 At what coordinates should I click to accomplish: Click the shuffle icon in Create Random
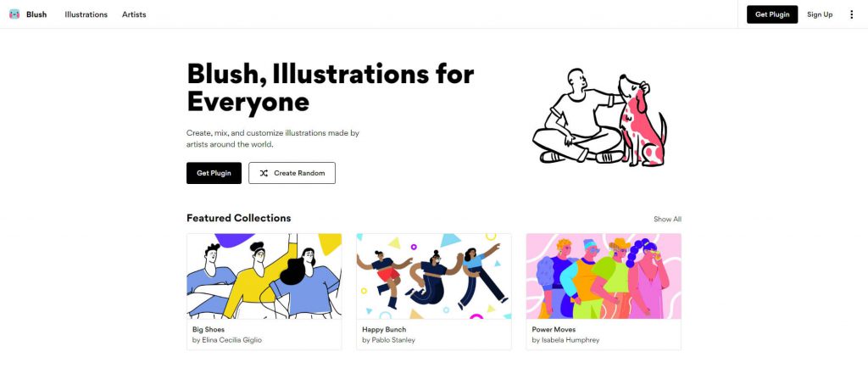point(264,173)
